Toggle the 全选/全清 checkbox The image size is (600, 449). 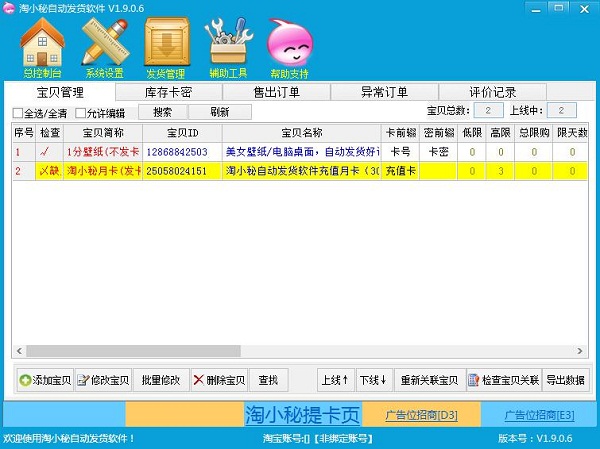(x=18, y=113)
